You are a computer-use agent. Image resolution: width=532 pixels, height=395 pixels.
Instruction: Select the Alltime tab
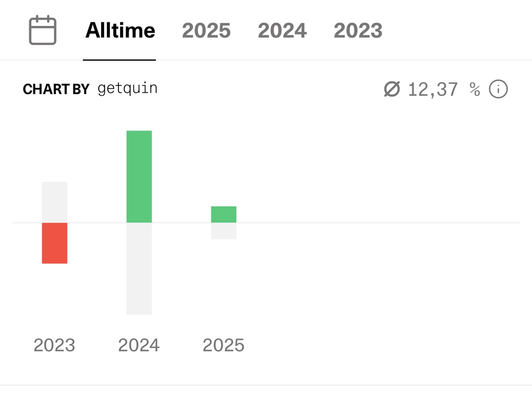pos(120,30)
